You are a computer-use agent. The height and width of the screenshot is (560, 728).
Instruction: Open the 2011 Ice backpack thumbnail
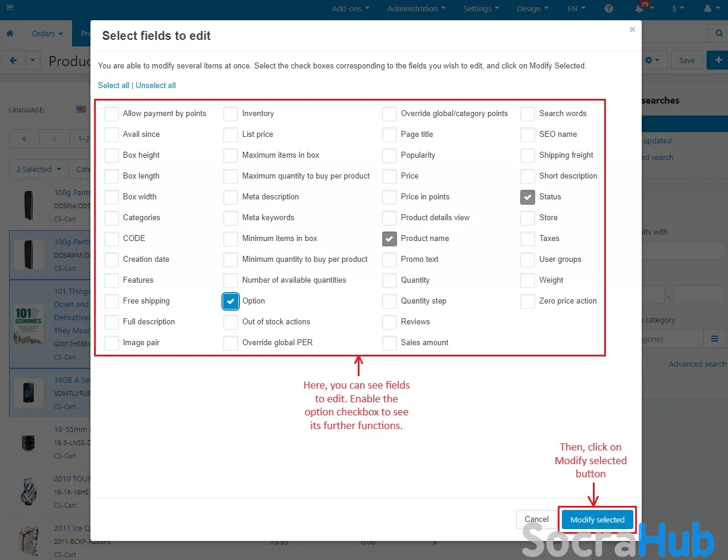[x=29, y=541]
